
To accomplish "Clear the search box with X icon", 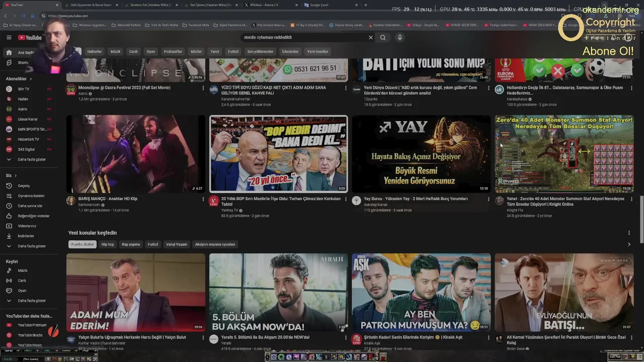I will (371, 37).
